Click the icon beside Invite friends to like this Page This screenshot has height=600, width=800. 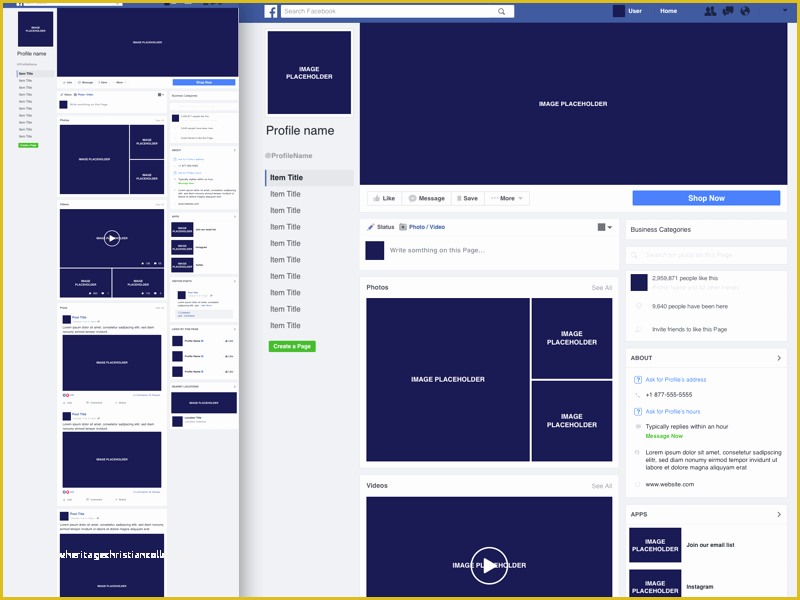[x=638, y=329]
